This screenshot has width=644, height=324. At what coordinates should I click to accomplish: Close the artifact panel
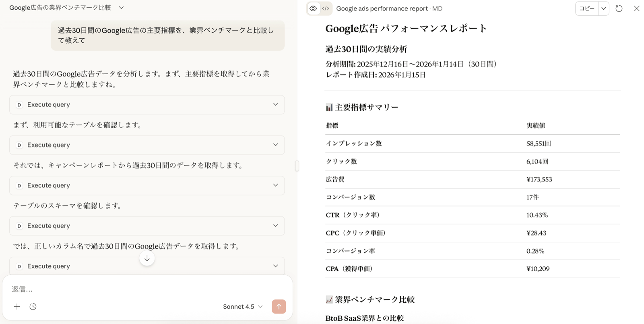[637, 8]
